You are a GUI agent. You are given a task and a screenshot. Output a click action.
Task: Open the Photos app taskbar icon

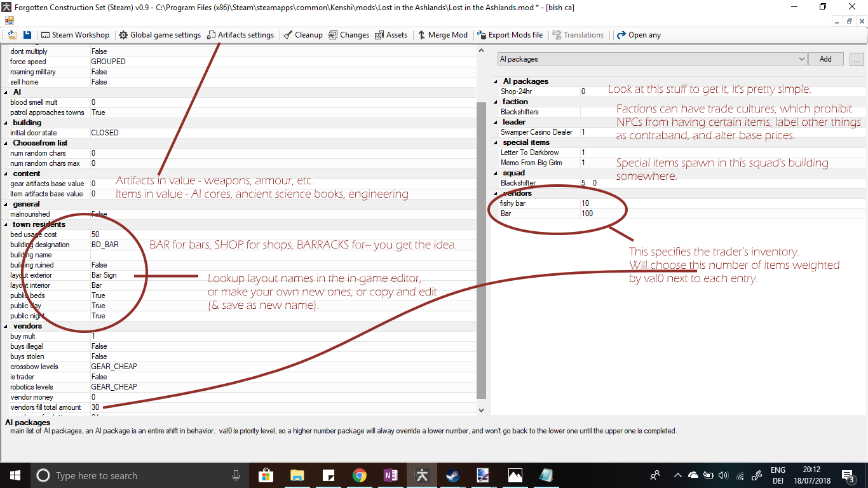[x=515, y=475]
